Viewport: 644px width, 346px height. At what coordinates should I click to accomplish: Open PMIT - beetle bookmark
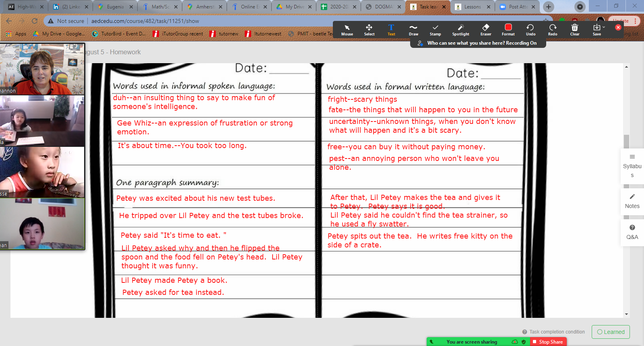point(311,34)
